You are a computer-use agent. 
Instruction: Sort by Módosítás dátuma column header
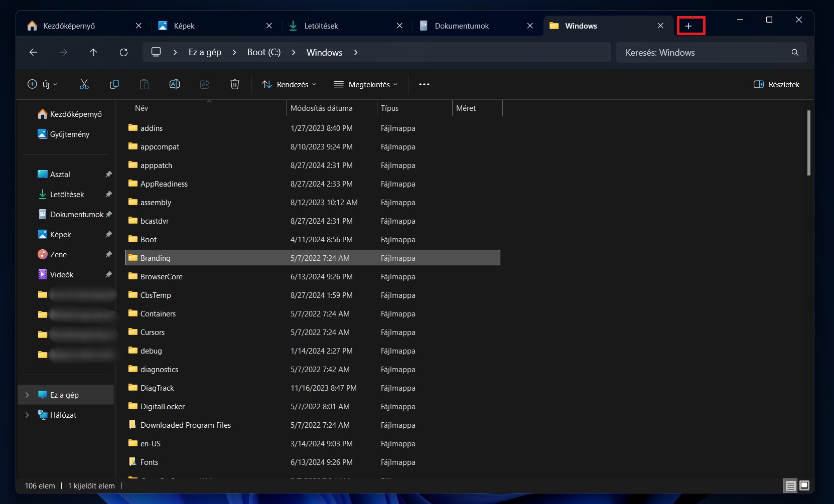(x=332, y=108)
